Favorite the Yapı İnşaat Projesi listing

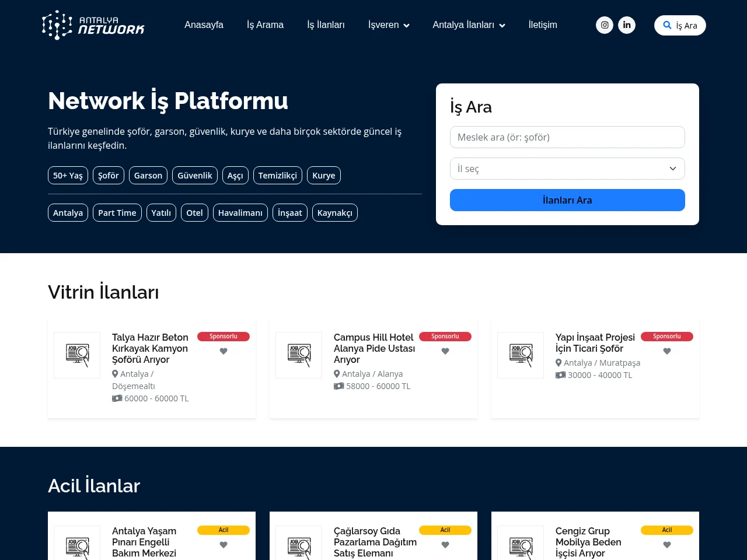point(667,351)
